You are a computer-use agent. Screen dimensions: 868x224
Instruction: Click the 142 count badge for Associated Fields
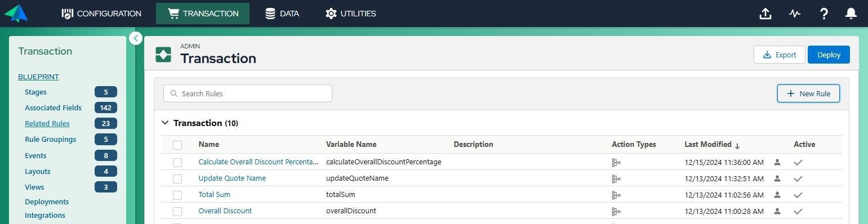tap(106, 107)
